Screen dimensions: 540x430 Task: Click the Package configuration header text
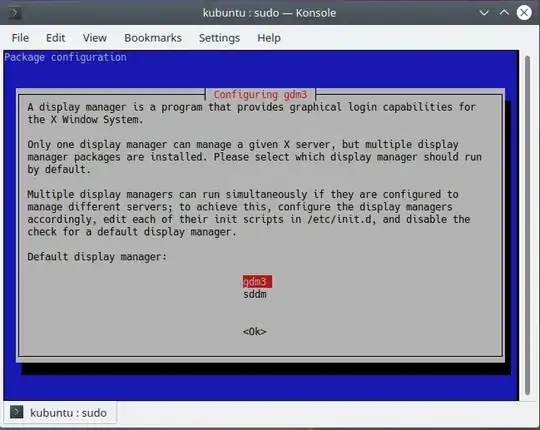point(65,57)
